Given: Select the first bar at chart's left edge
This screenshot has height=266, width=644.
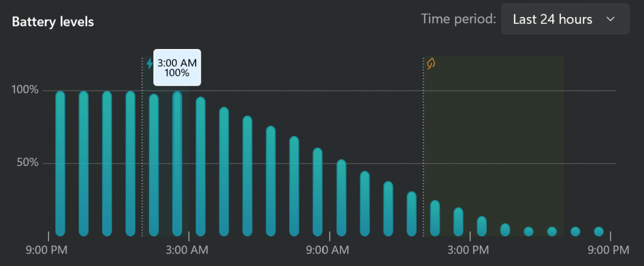Looking at the screenshot, I should (x=60, y=163).
